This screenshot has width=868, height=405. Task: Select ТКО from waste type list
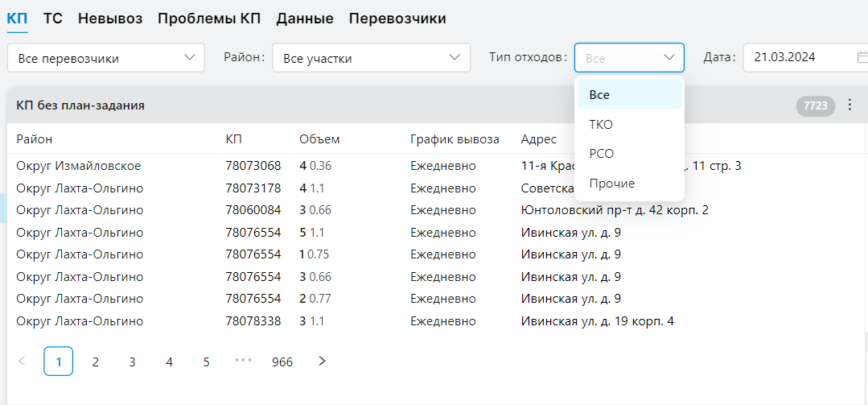point(601,125)
